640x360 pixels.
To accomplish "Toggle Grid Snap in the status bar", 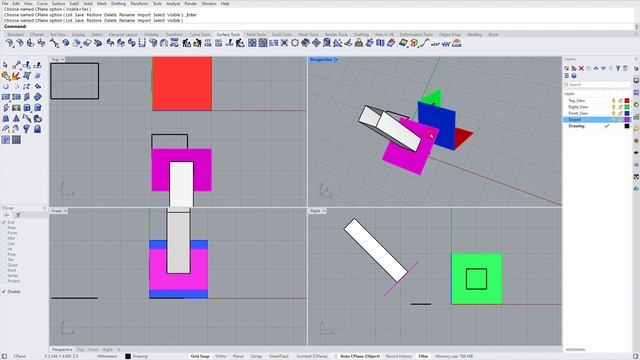I will [200, 356].
